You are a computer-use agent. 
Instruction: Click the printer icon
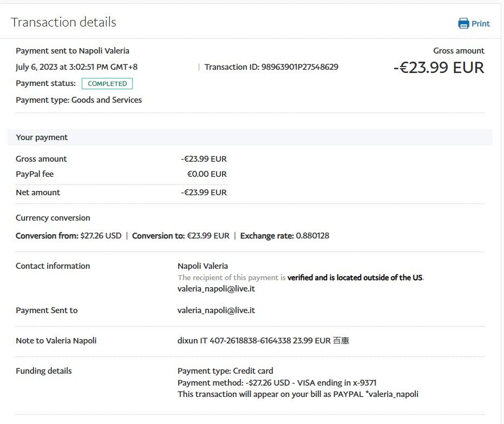[463, 23]
